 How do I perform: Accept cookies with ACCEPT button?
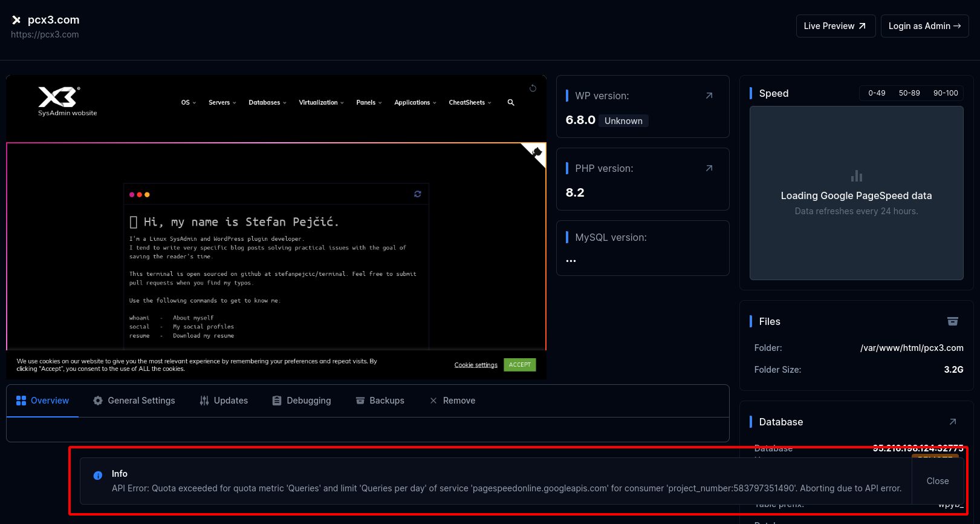[520, 365]
